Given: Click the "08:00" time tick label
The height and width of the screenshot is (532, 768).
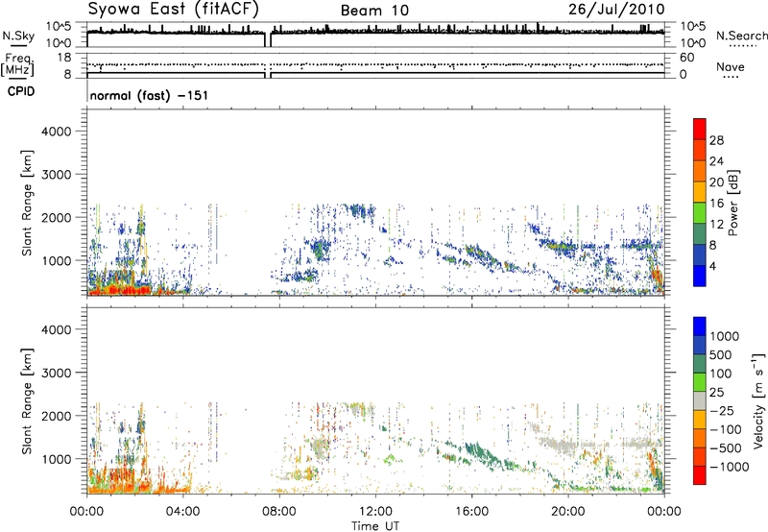Looking at the screenshot, I should click(x=279, y=512).
